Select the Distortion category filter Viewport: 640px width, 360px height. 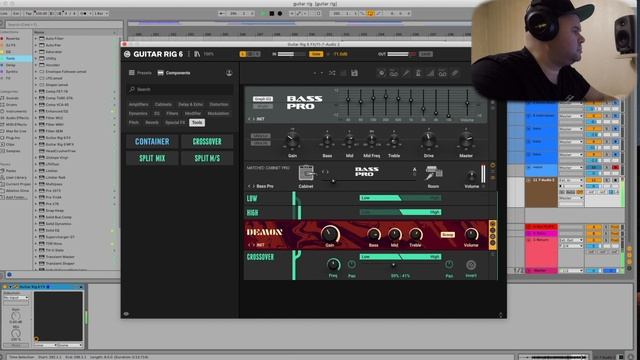[219, 104]
